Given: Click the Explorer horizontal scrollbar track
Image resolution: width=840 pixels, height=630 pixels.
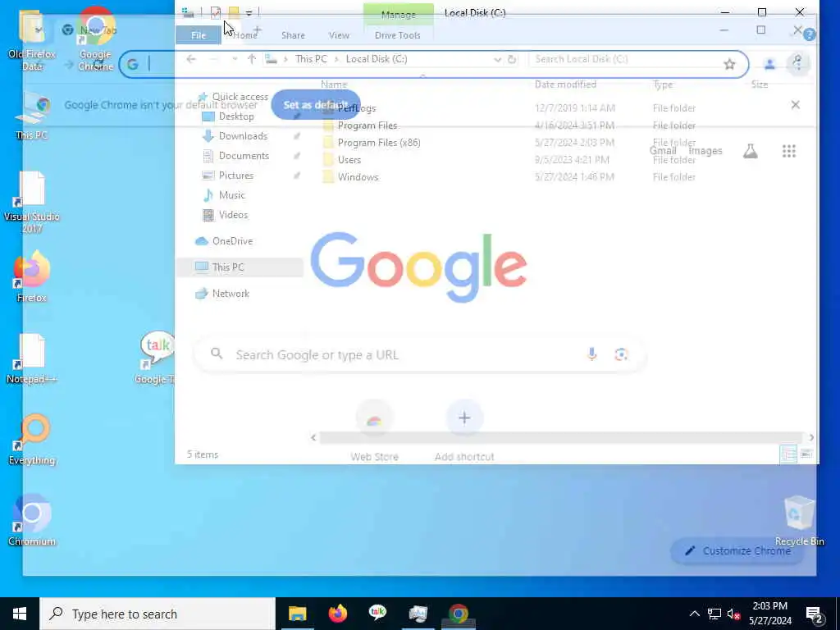Looking at the screenshot, I should tap(560, 438).
